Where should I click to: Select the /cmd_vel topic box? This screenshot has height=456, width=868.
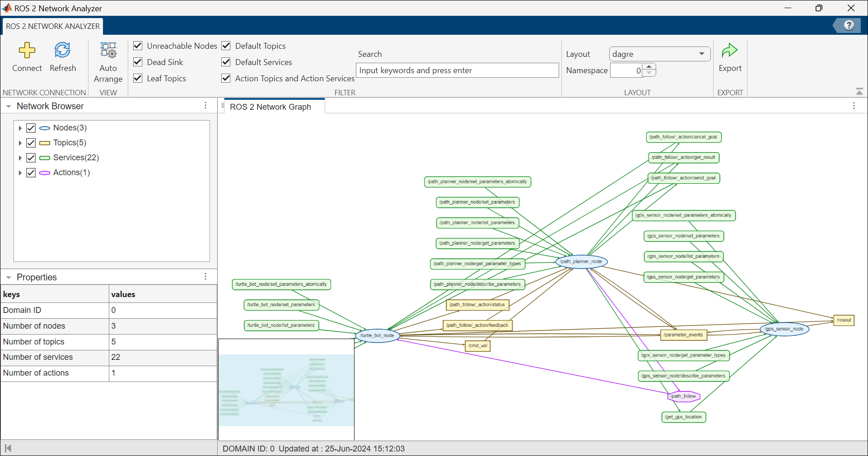pyautogui.click(x=477, y=346)
